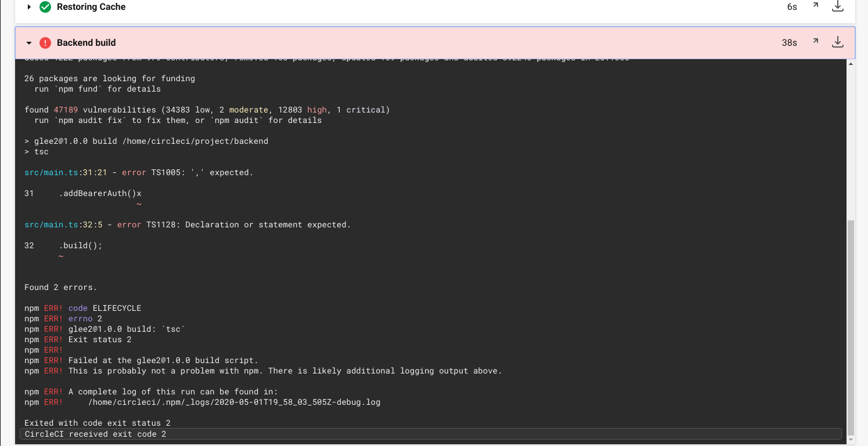Click the 'Found 2 errors.' line

61,287
